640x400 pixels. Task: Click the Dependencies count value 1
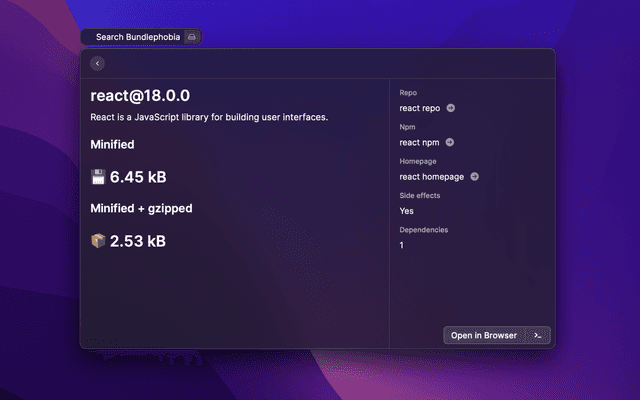pos(402,245)
